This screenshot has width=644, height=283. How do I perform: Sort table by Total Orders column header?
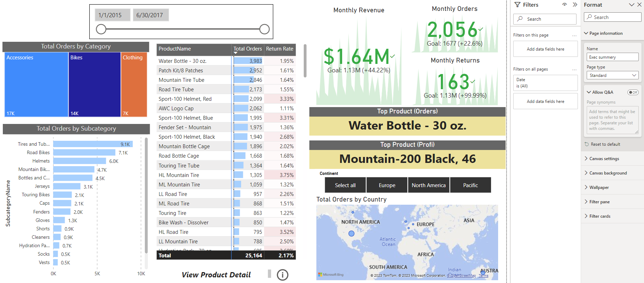point(247,49)
